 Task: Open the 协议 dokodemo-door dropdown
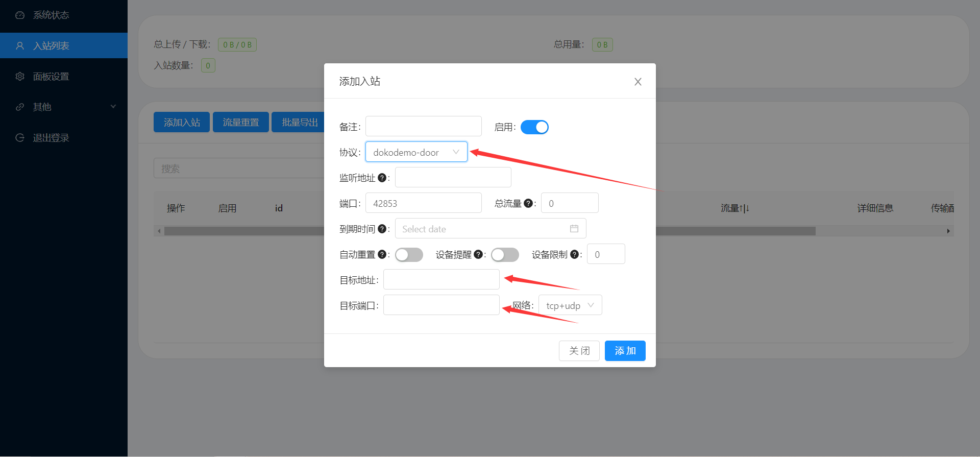pyautogui.click(x=416, y=152)
